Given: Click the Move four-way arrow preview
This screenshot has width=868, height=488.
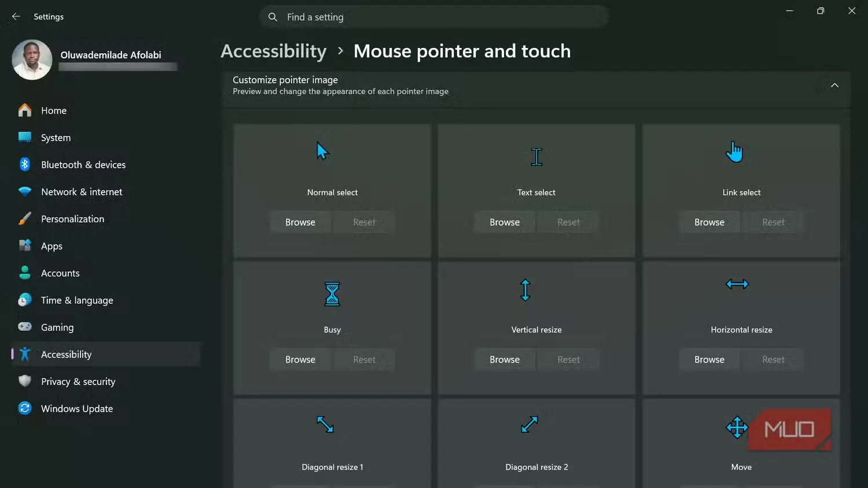Looking at the screenshot, I should coord(737,427).
